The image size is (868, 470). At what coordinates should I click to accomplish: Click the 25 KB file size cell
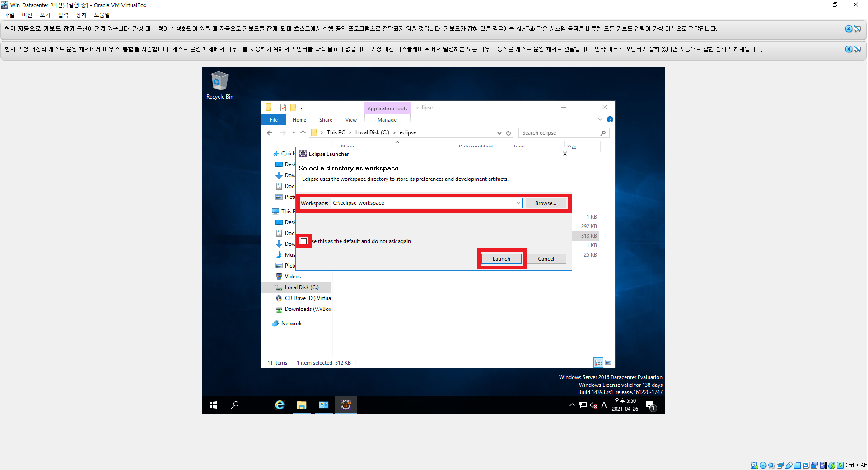coord(590,255)
